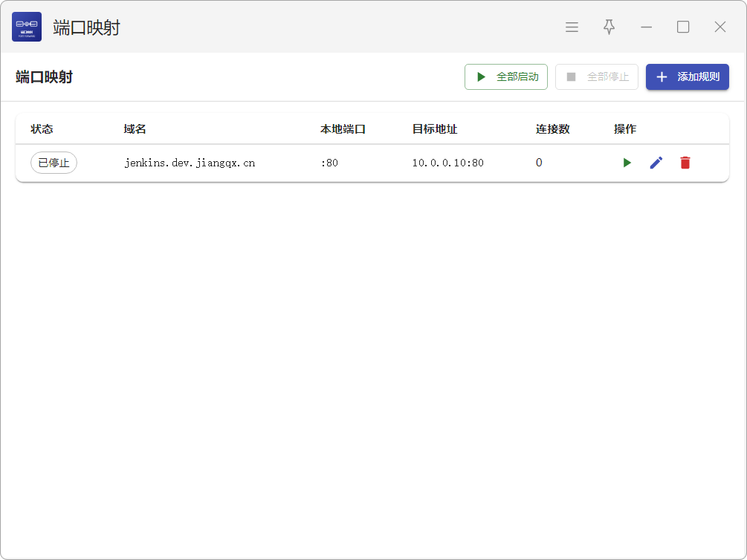Image resolution: width=747 pixels, height=560 pixels.
Task: Click the app logo icon
Action: tap(27, 27)
